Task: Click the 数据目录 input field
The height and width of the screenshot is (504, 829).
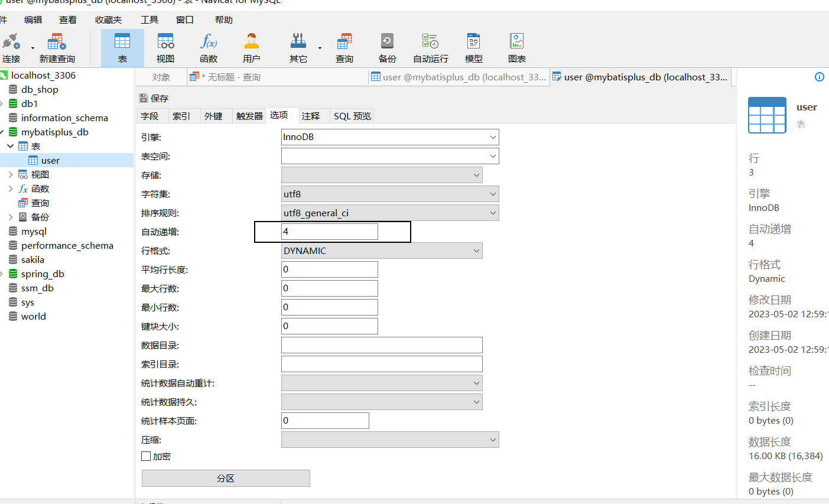Action: pos(382,345)
